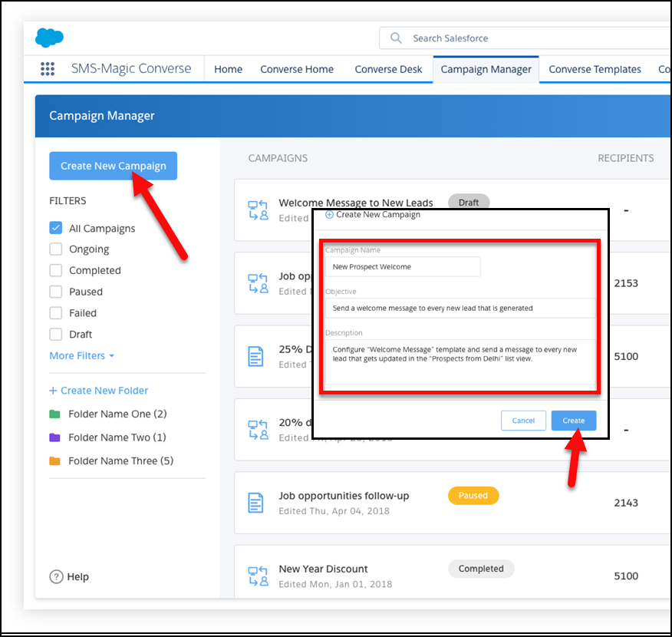The image size is (672, 637).
Task: Select the Campaign Manager tab
Action: (486, 69)
